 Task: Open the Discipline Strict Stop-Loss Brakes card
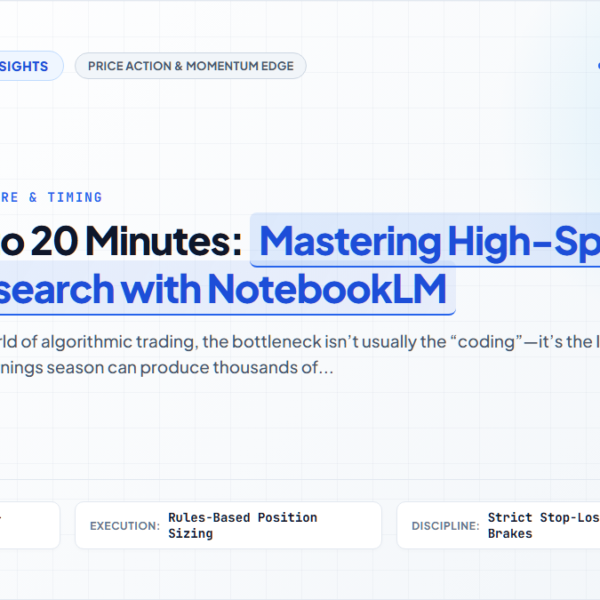(x=498, y=525)
